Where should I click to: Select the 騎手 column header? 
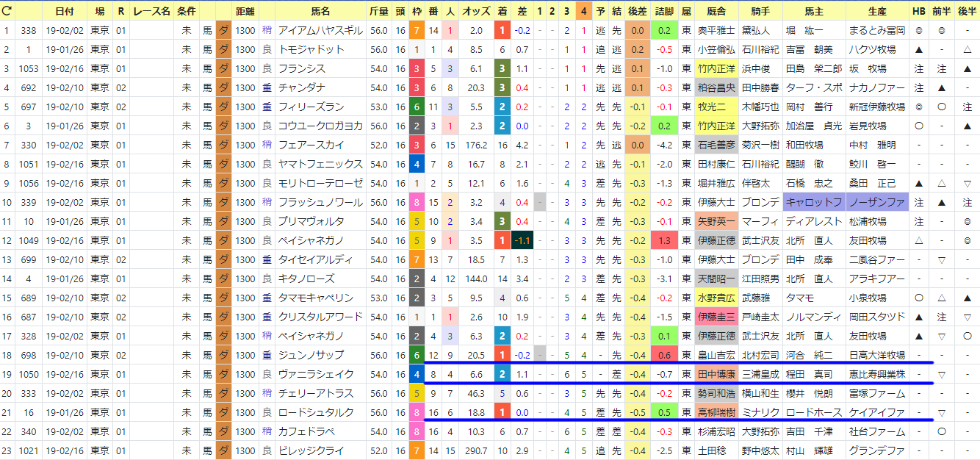tap(761, 11)
